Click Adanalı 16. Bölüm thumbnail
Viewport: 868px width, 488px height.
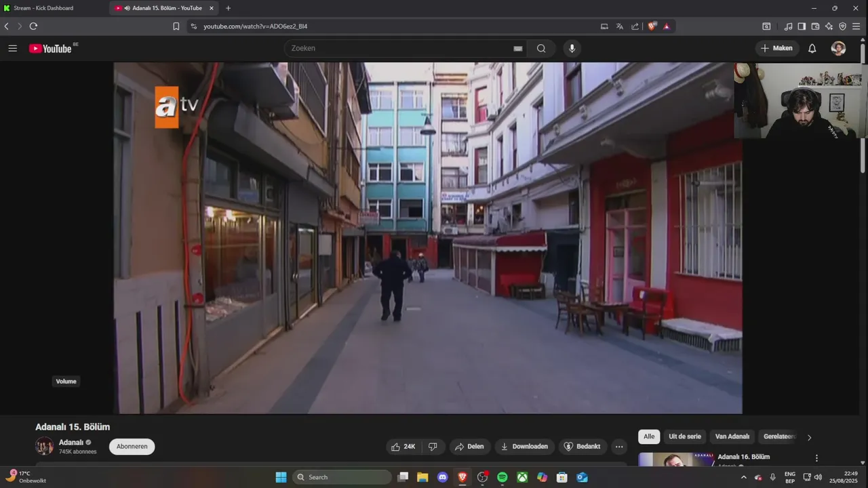(675, 460)
